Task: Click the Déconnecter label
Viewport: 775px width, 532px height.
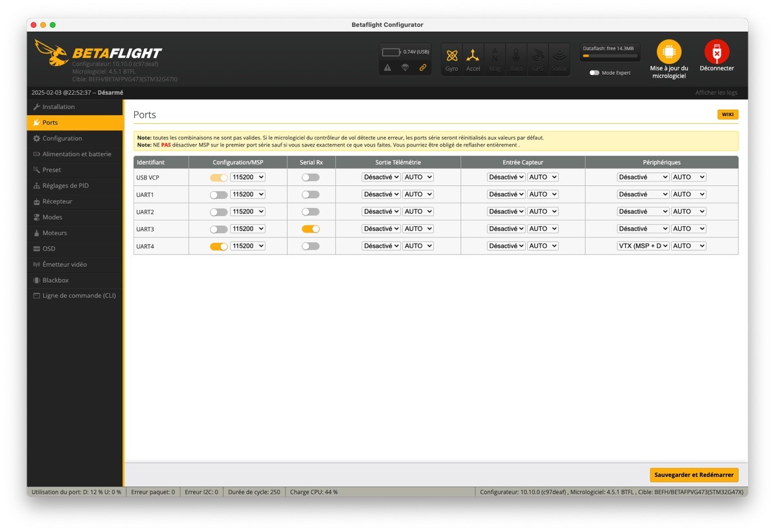Action: click(717, 68)
